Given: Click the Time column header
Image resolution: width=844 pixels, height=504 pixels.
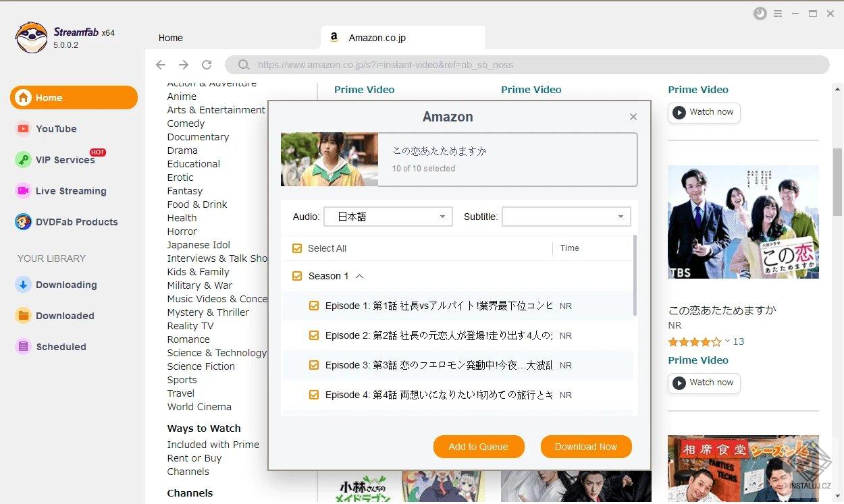Looking at the screenshot, I should (x=570, y=248).
